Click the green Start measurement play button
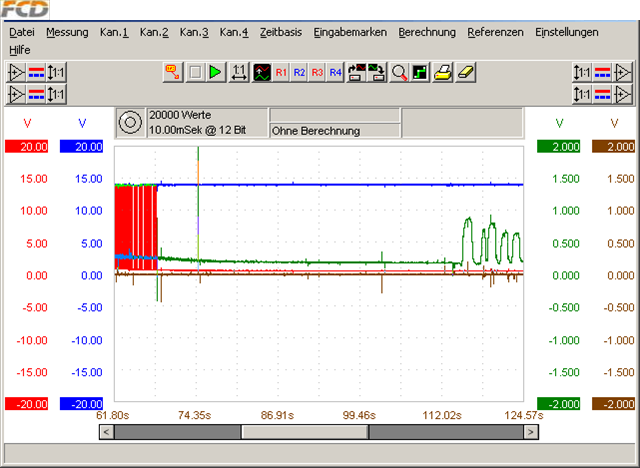Screen dimensions: 640x468 coord(216,73)
